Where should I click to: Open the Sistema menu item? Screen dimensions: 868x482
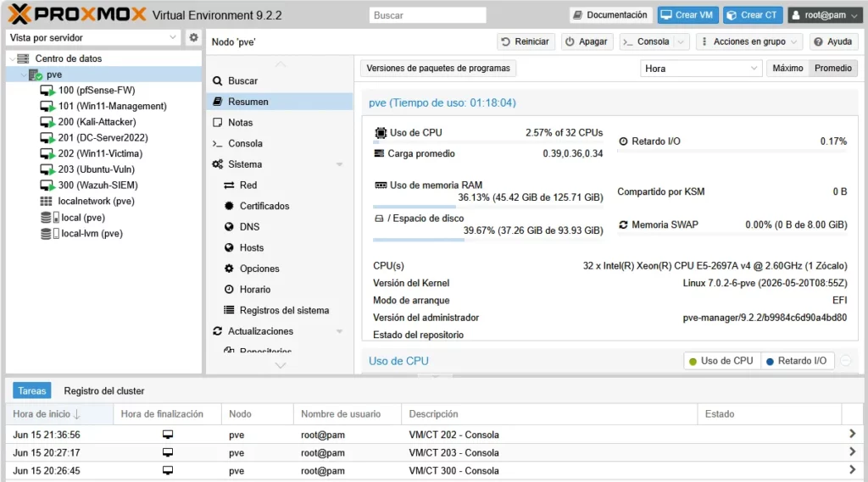pos(279,164)
